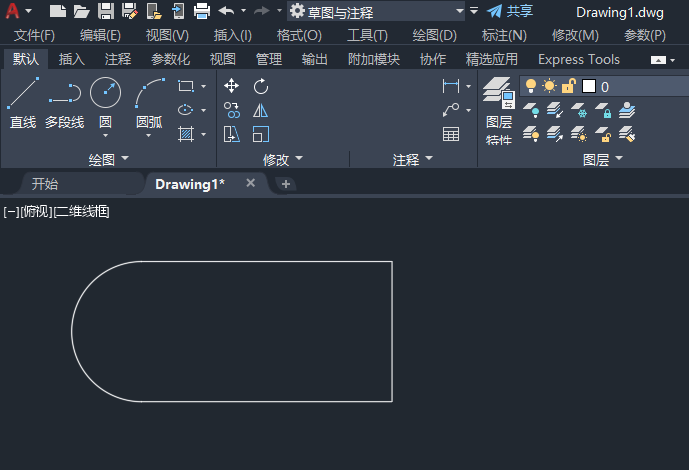Click the Match Layer icon

[627, 134]
